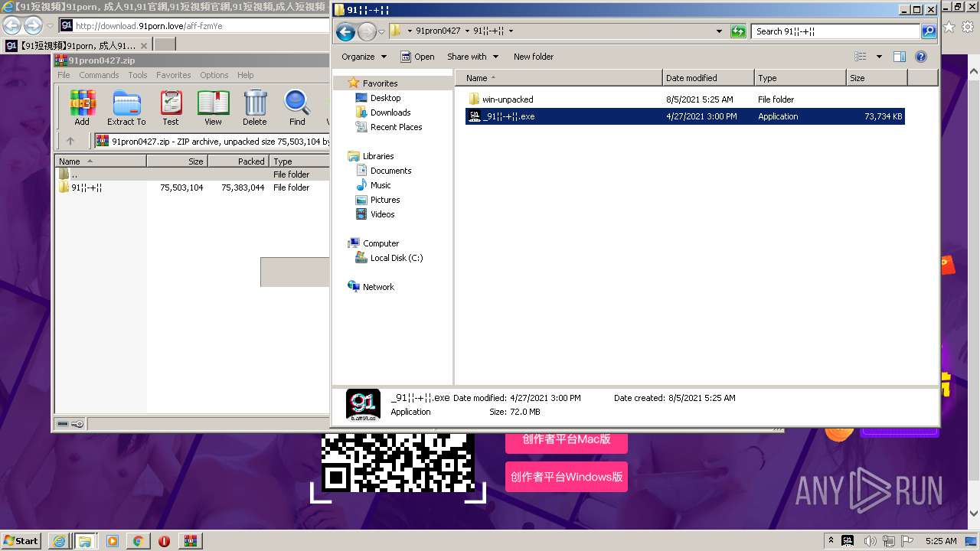The image size is (980, 551).
Task: Click the Explorer search input field
Action: pos(836,31)
